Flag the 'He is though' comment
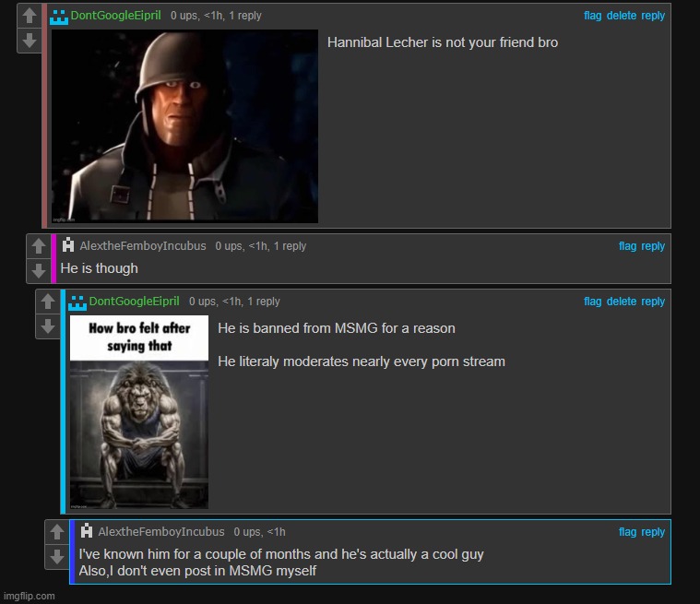The image size is (700, 604). (627, 246)
